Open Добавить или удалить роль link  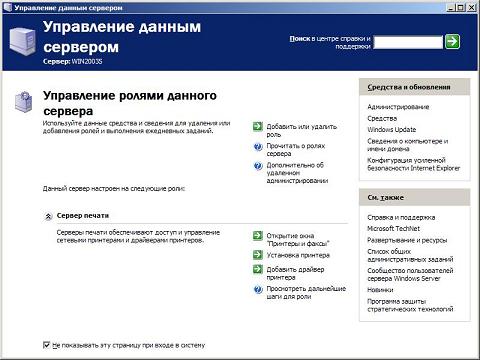302,130
